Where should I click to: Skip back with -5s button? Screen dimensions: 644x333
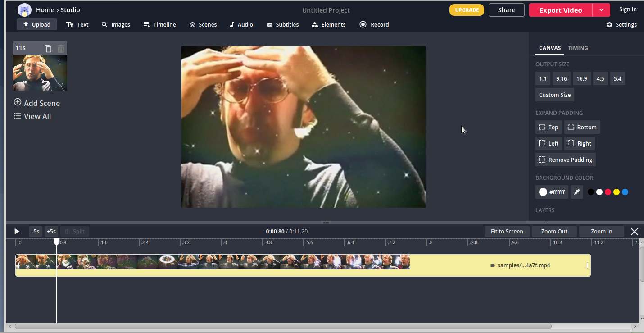36,232
